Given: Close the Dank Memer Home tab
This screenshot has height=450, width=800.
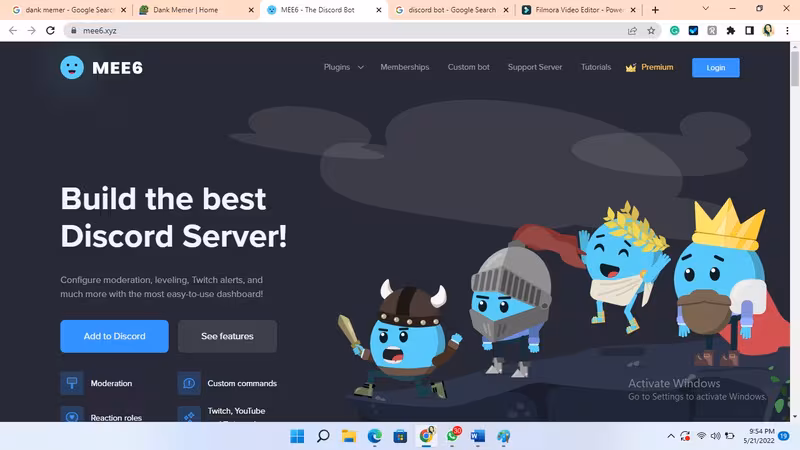Looking at the screenshot, I should pyautogui.click(x=251, y=10).
